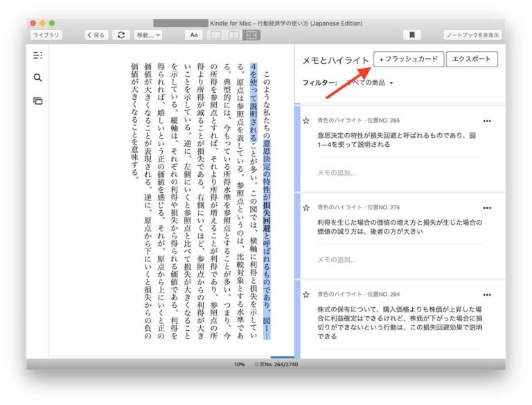Switch to single-column page layout
The image size is (532, 405).
pos(216,35)
